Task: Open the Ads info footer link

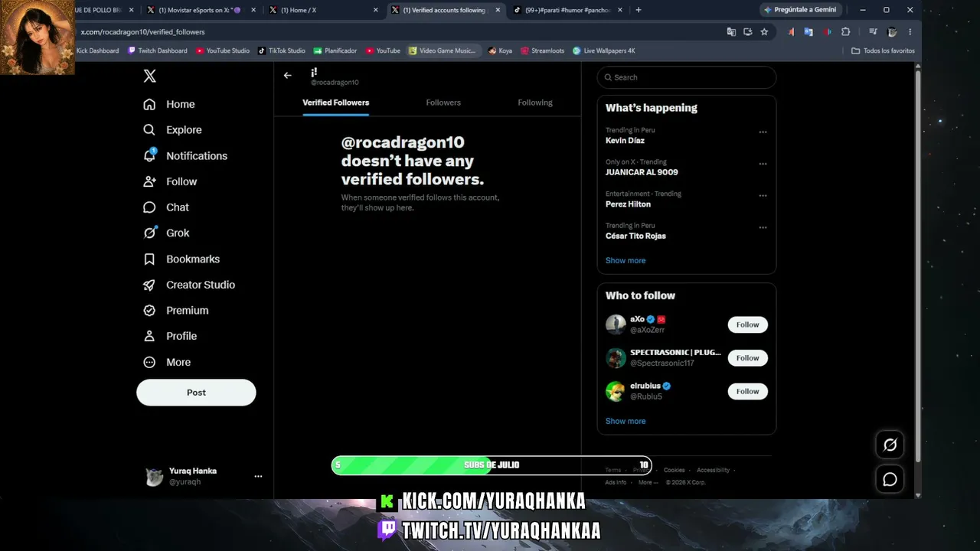Action: pos(616,482)
